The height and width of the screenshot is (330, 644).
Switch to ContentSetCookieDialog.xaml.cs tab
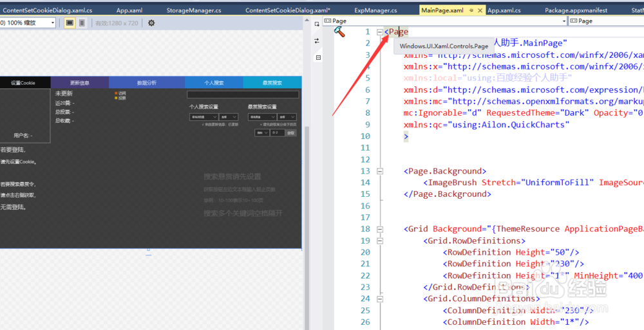tap(47, 11)
